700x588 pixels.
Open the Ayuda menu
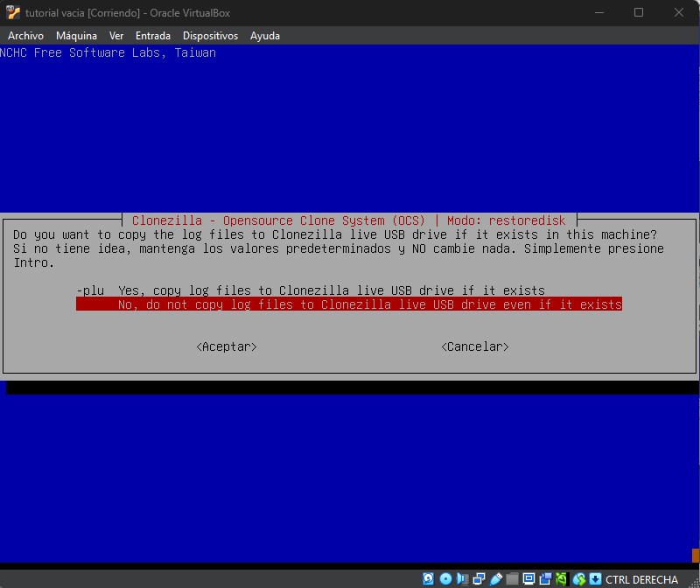tap(265, 36)
